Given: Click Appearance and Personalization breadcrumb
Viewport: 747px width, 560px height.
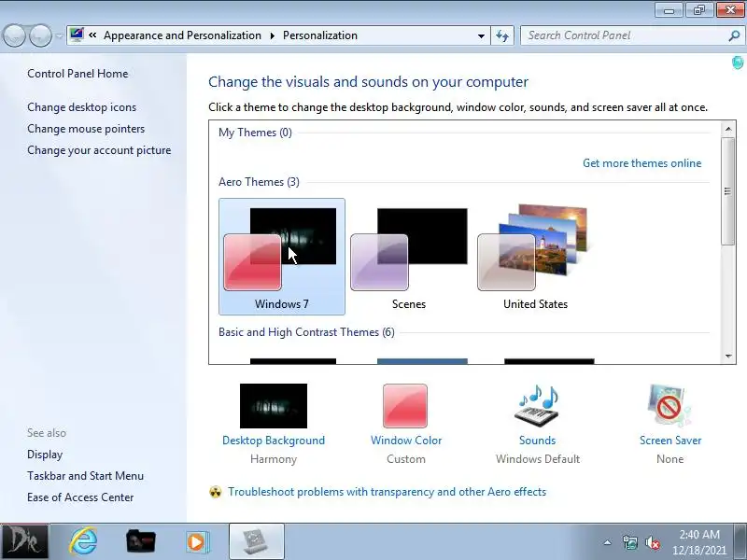Looking at the screenshot, I should [x=182, y=35].
